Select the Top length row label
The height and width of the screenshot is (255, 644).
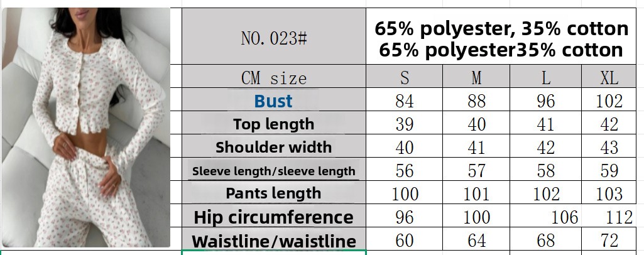point(273,124)
